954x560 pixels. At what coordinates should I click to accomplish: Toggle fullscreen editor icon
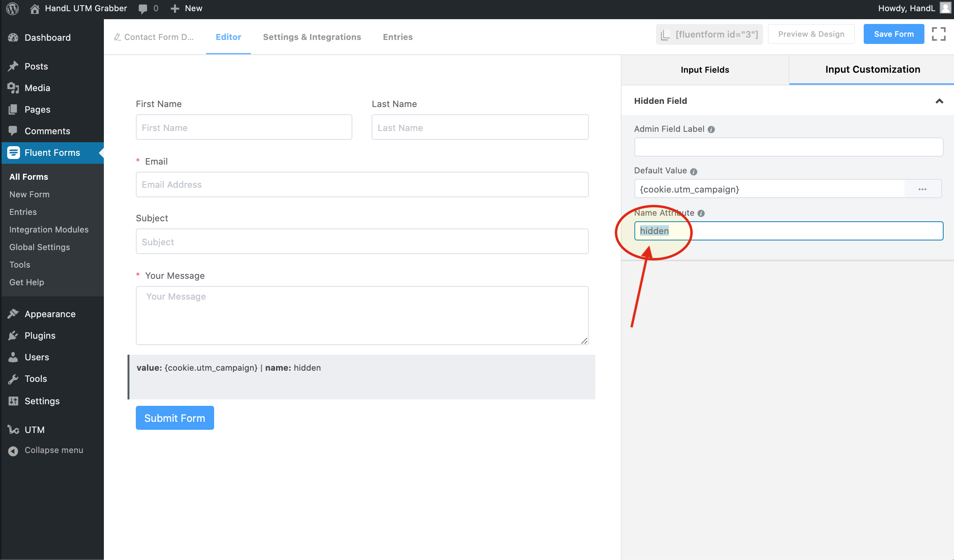(938, 34)
